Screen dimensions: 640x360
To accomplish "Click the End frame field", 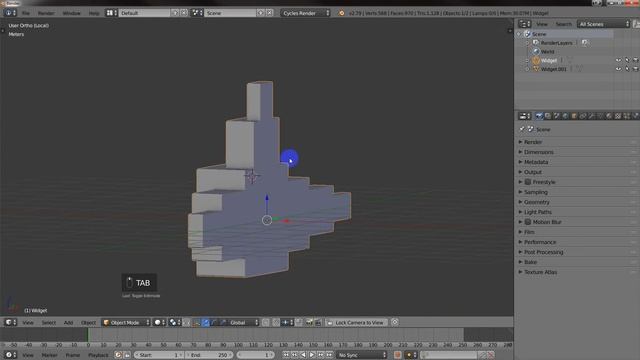I will click(209, 355).
